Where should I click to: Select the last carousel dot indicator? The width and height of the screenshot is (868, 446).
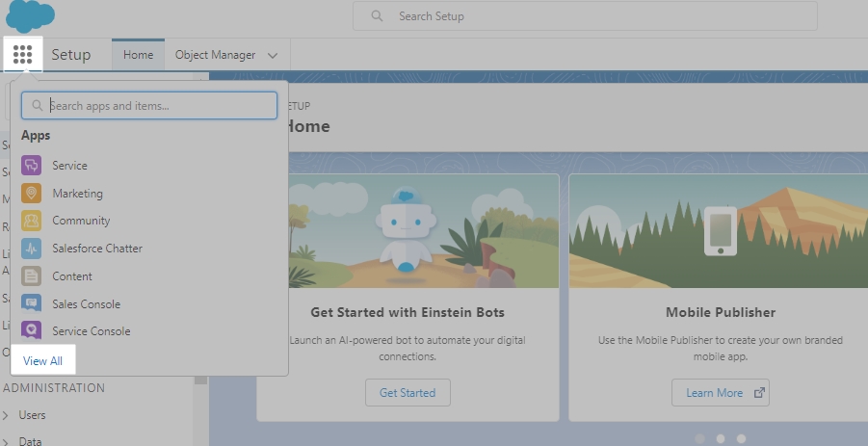click(x=741, y=438)
